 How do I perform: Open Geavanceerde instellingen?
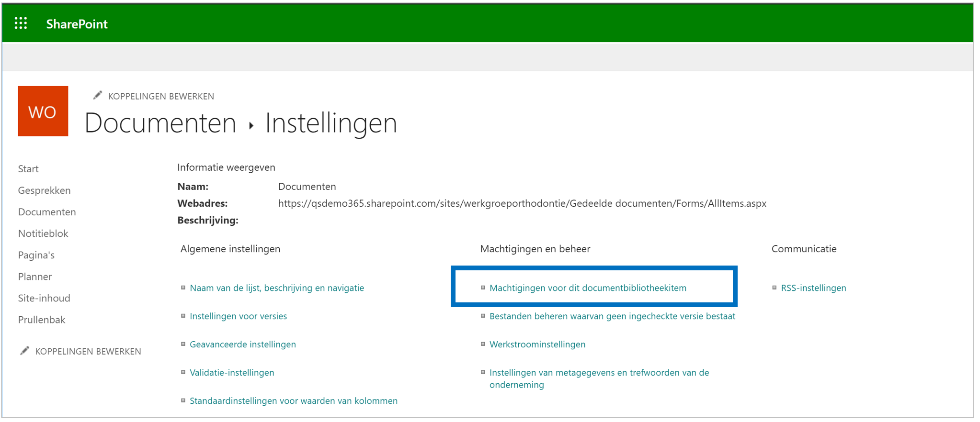point(243,344)
